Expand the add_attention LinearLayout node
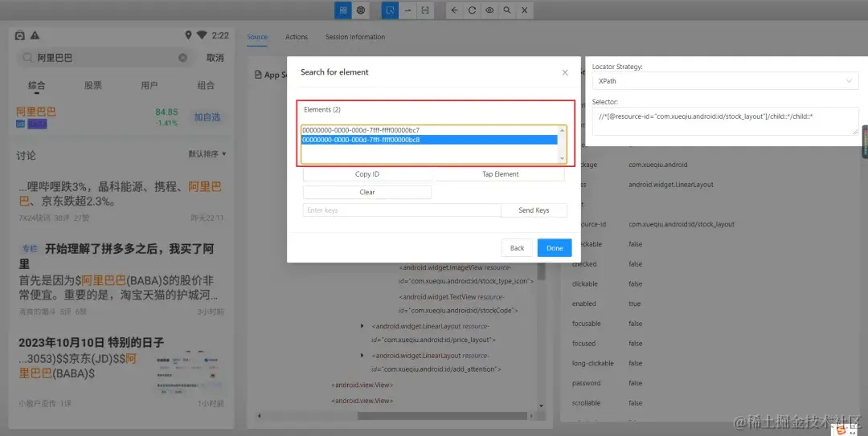Viewport: 868px width, 436px height. pyautogui.click(x=362, y=355)
